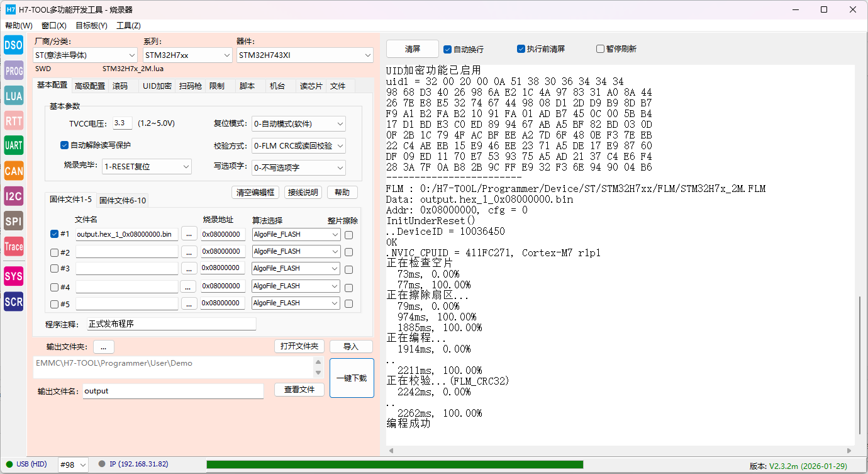Open the 系列 STM32H7xx series dropdown
The image size is (868, 474).
(188, 55)
